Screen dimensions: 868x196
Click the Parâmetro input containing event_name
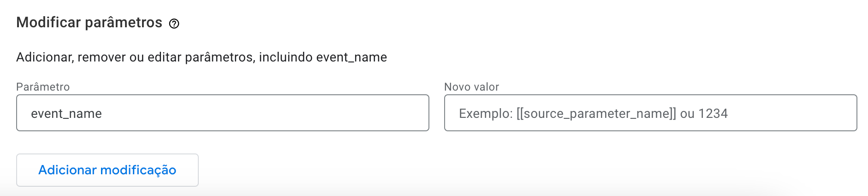tap(222, 113)
